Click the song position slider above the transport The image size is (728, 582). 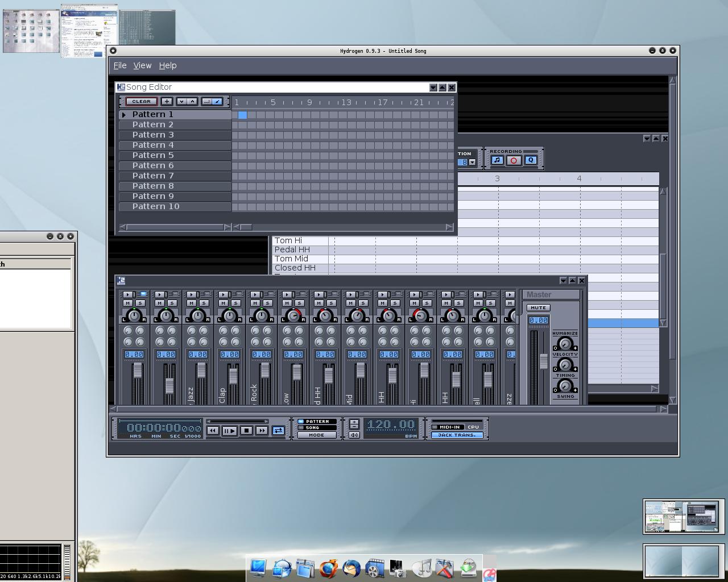238,421
